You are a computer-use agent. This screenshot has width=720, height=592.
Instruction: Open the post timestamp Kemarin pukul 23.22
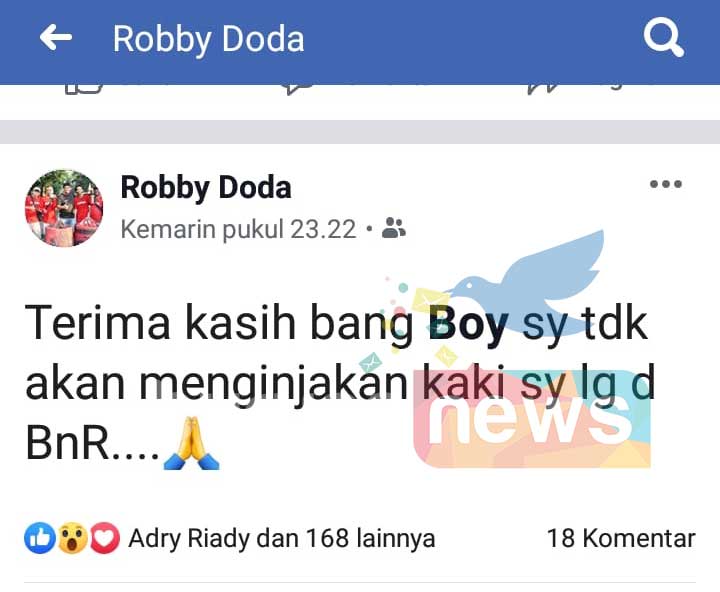click(238, 229)
